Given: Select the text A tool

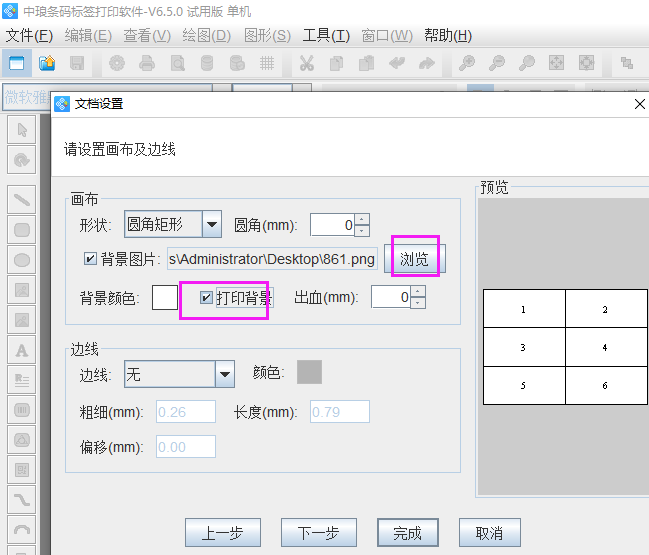Looking at the screenshot, I should pyautogui.click(x=22, y=350).
